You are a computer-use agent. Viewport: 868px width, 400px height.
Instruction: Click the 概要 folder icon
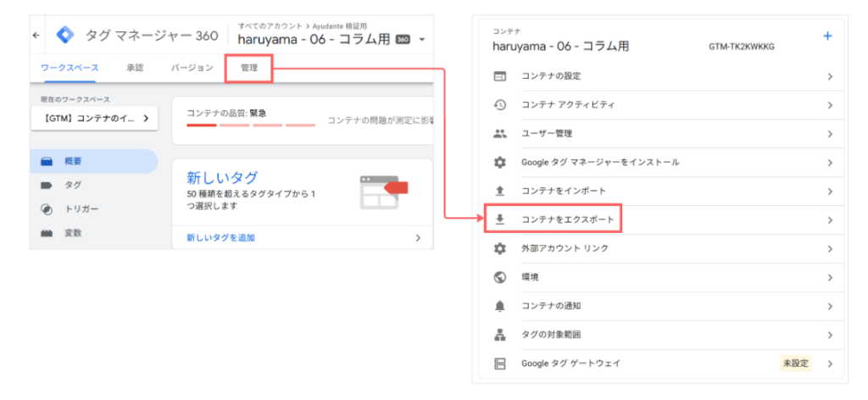tap(47, 162)
